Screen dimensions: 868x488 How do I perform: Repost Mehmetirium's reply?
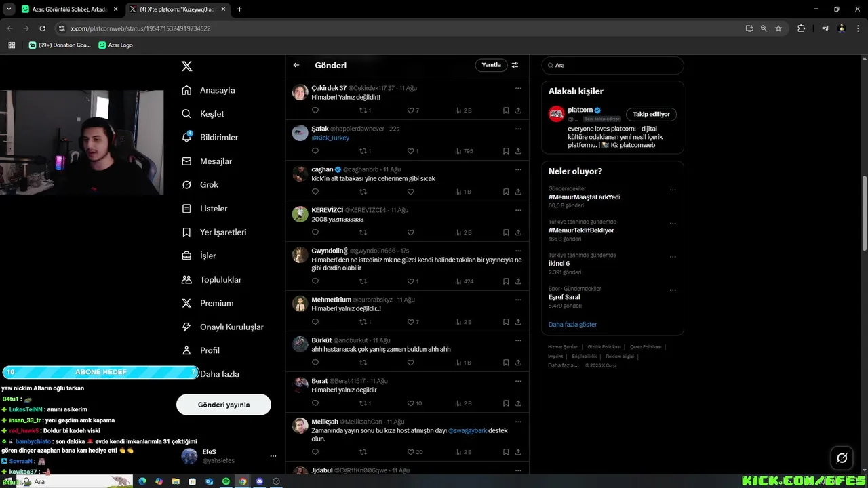[x=363, y=322]
